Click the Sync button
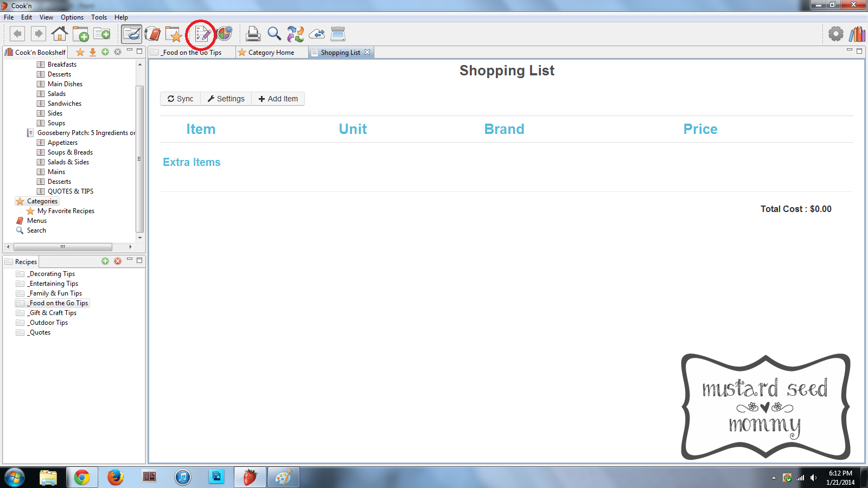Screen dimensions: 868x488 [x=181, y=99]
